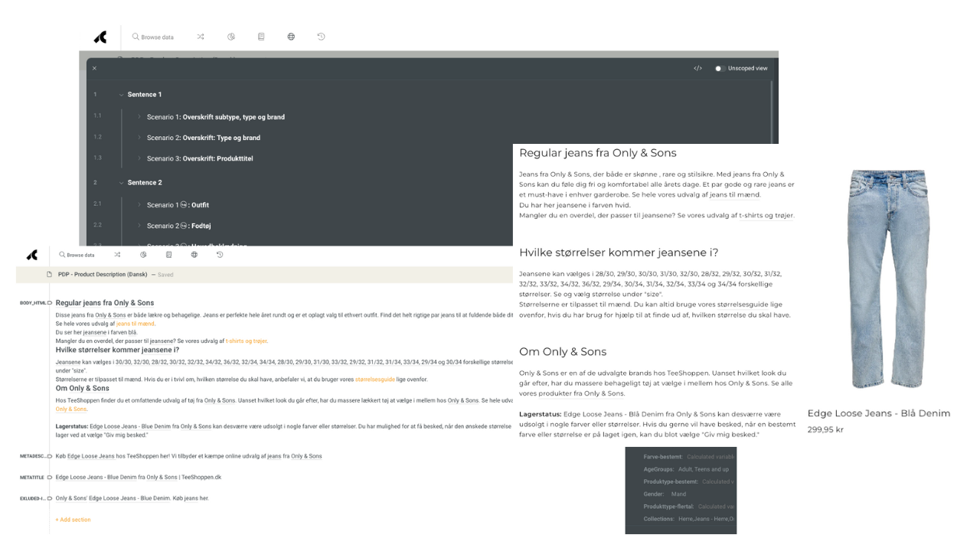Select the 'Hvilke størrelser kommer jeansene i?' editor heading
Screen dimensions: 980x551
pos(117,350)
